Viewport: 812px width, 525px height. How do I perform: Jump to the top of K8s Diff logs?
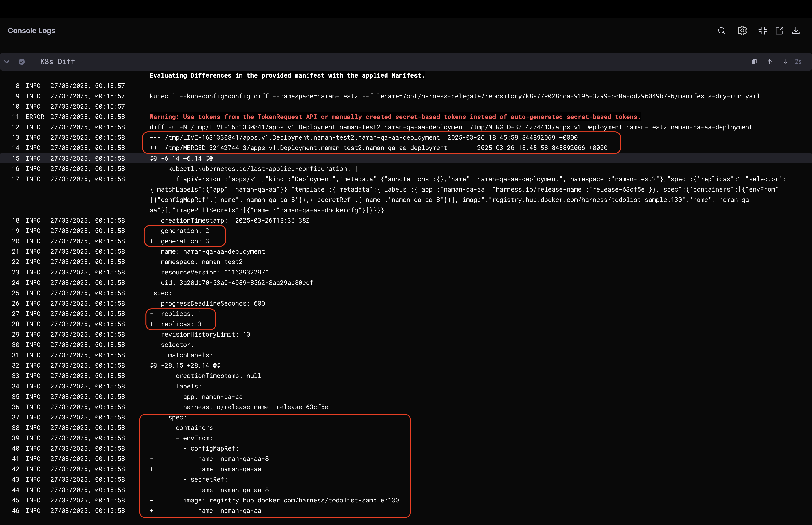tap(770, 62)
